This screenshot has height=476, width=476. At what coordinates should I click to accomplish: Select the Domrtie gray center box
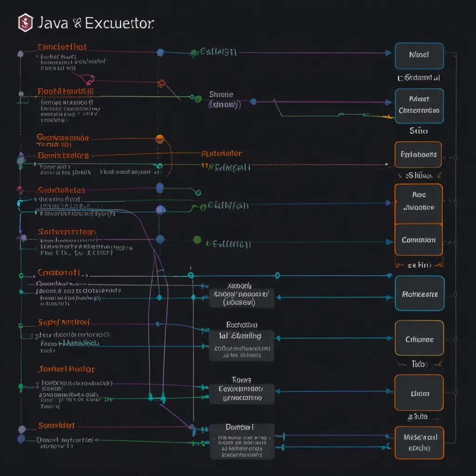pos(242,442)
